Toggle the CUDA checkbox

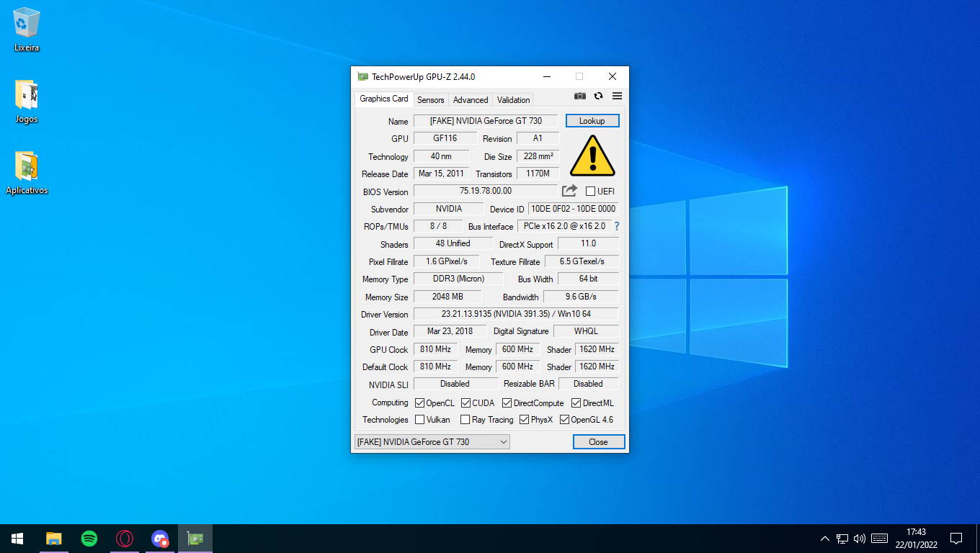click(465, 403)
